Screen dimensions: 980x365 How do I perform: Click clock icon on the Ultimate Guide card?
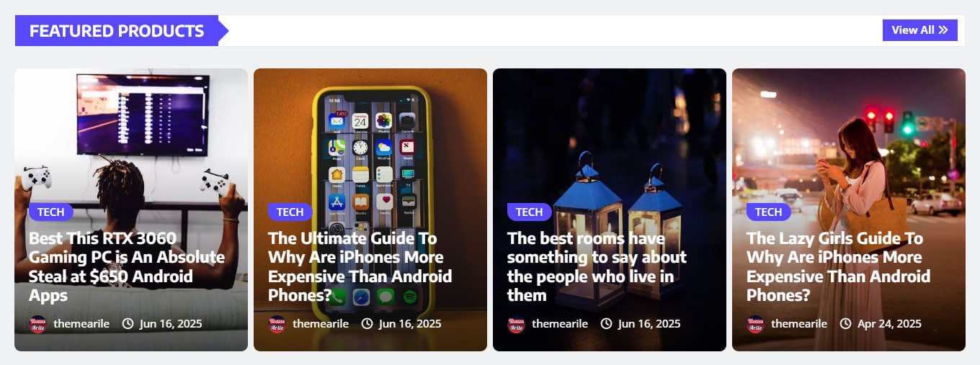click(x=367, y=324)
